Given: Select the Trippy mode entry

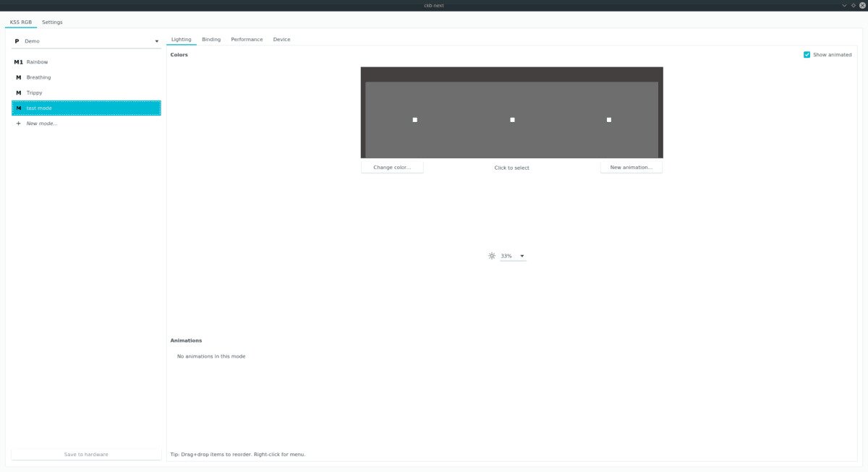Looking at the screenshot, I should pos(86,93).
